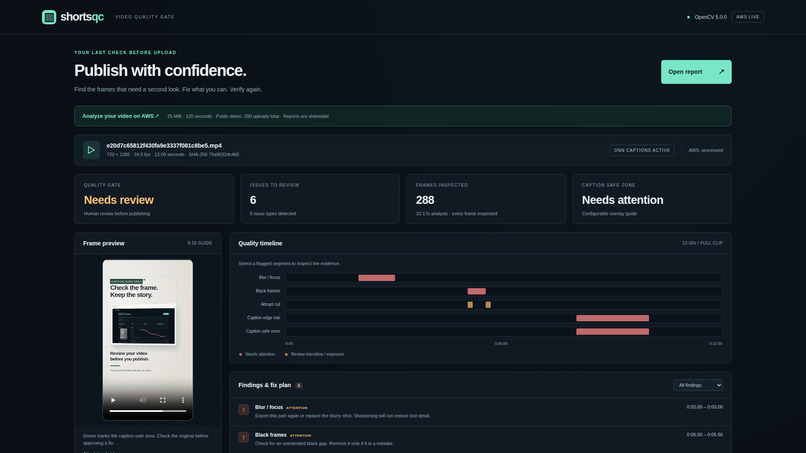
Task: Select the Caption edge risk flagged segment
Action: pos(612,318)
